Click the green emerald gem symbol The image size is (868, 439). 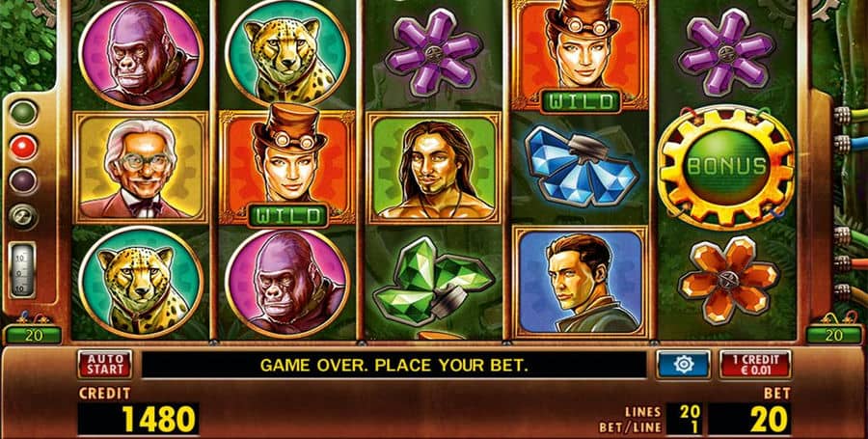point(433,281)
